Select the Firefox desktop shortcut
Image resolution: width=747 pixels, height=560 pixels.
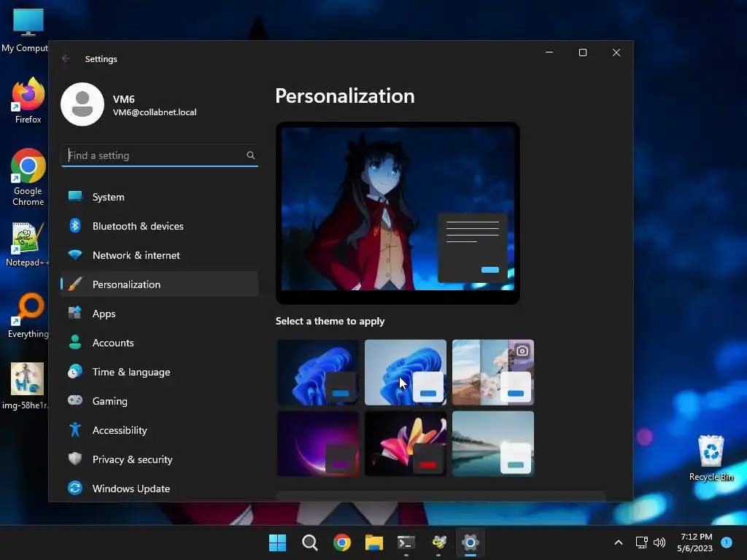click(28, 101)
